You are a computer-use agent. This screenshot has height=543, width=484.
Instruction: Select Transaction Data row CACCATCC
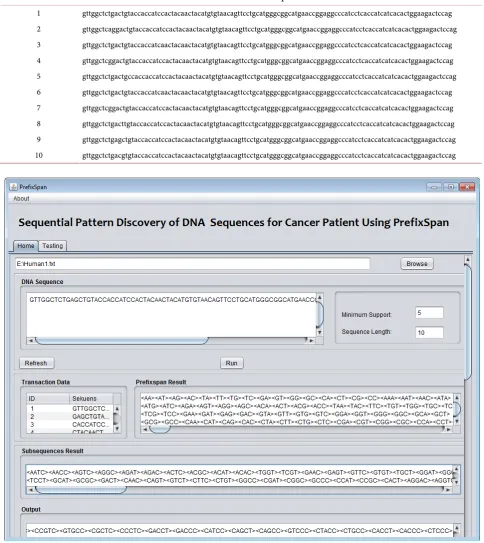(70, 425)
